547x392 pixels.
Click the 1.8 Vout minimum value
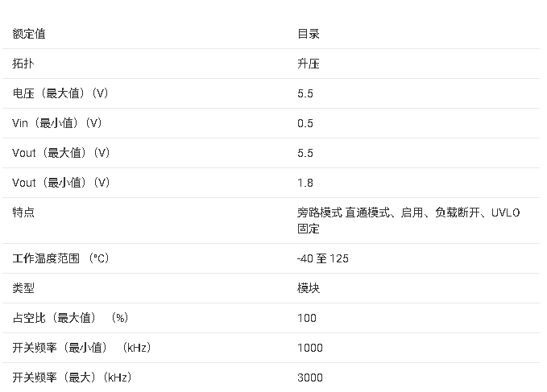coord(305,183)
